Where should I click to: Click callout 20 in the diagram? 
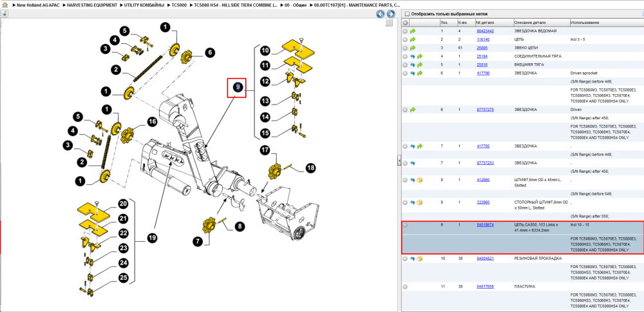point(123,204)
